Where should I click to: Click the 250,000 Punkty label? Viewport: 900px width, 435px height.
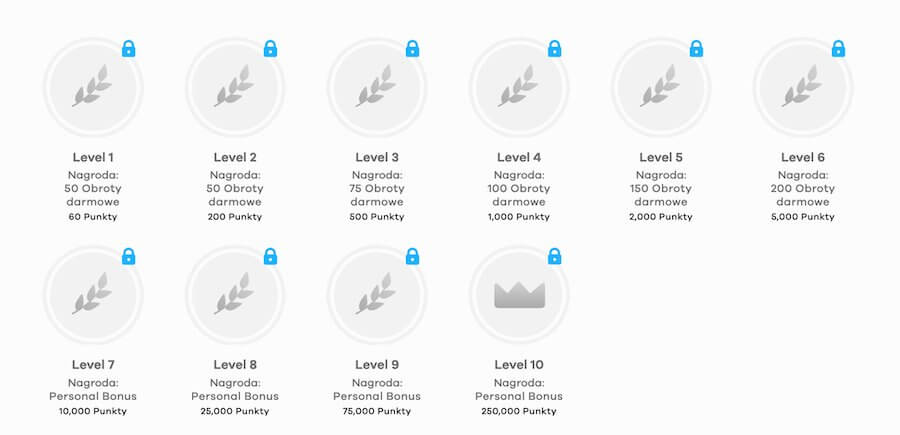pyautogui.click(x=519, y=411)
